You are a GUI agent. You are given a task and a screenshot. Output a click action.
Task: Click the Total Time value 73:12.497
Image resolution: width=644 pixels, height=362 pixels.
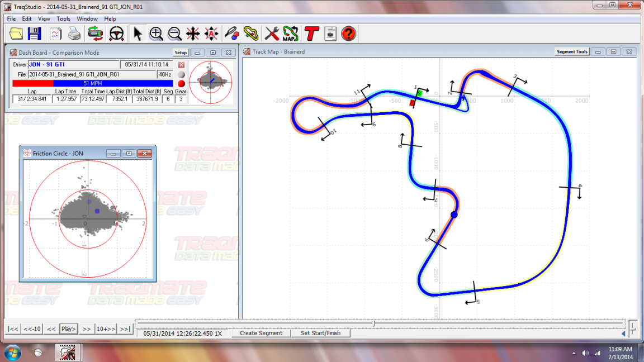pyautogui.click(x=93, y=99)
